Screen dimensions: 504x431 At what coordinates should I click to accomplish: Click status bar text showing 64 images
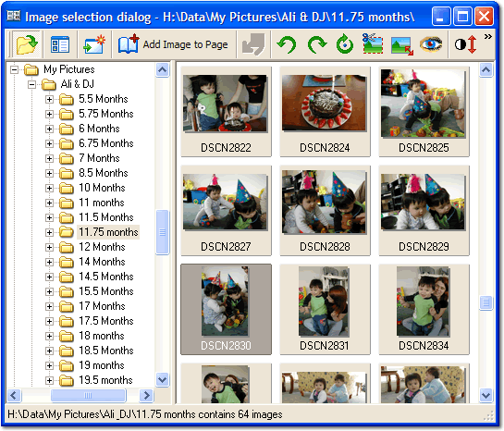pos(144,414)
